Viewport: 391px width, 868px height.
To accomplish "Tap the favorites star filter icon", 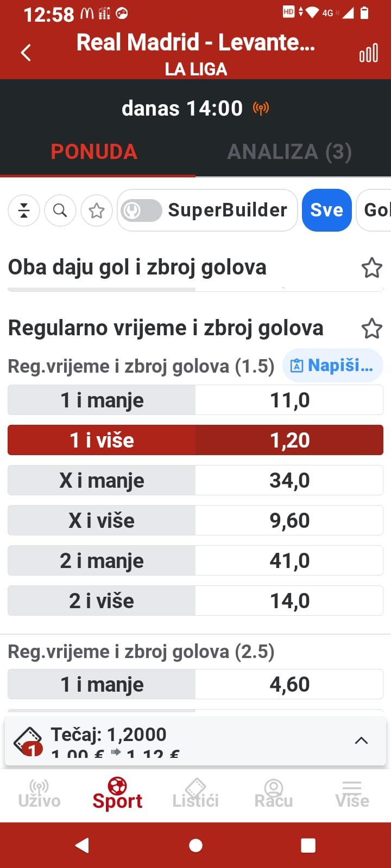I will click(97, 210).
